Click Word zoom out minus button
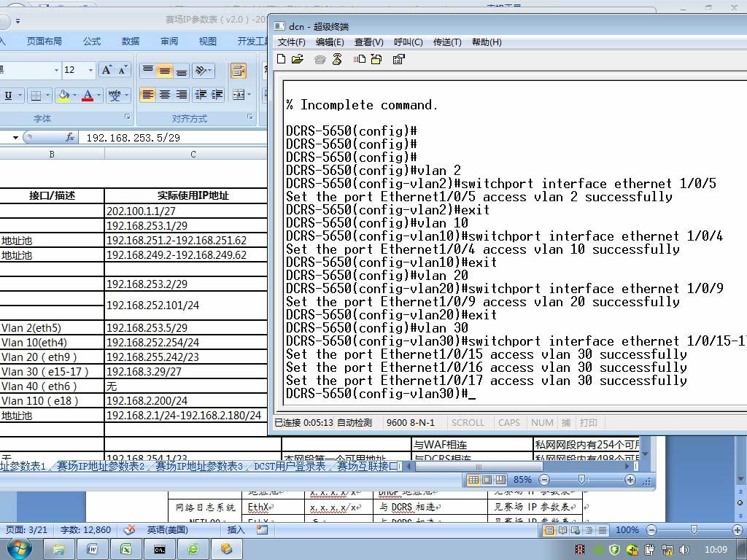 (x=651, y=529)
